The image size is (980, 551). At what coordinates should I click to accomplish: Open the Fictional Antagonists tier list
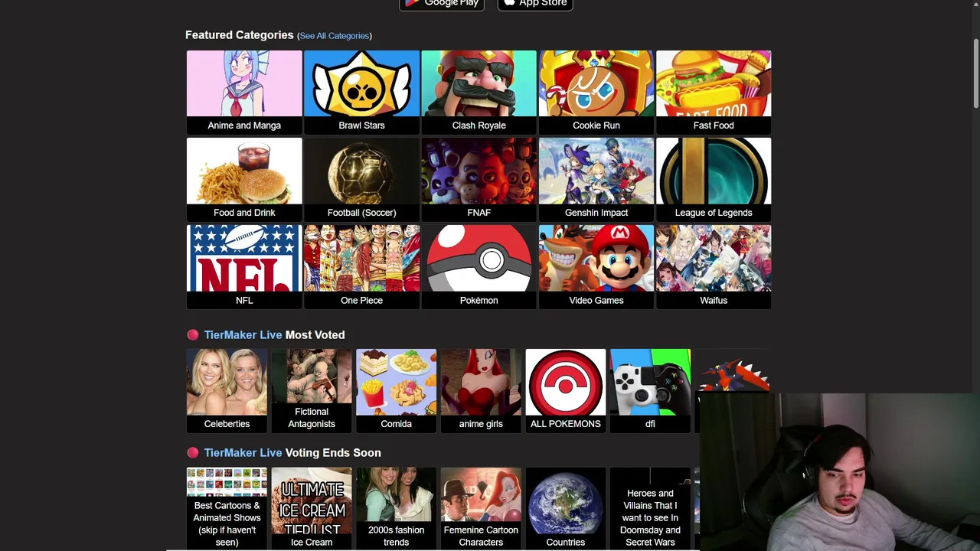312,390
